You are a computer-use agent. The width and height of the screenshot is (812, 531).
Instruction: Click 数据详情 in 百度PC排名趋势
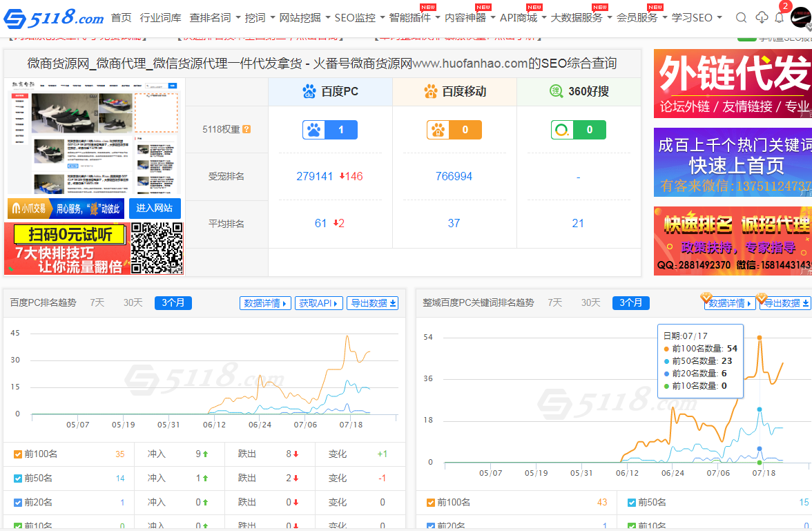265,303
